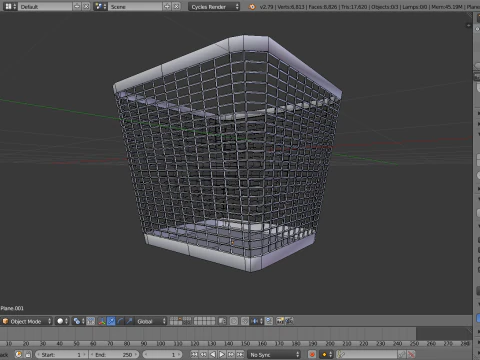Viewport: 480px width, 360px height.
Task: Toggle the snap during transform icon
Action: pyautogui.click(x=245, y=321)
